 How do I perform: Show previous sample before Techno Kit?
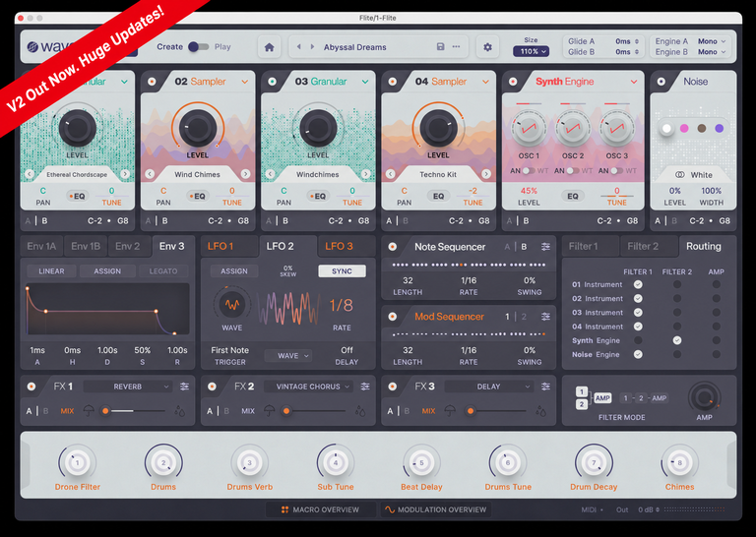tap(391, 174)
